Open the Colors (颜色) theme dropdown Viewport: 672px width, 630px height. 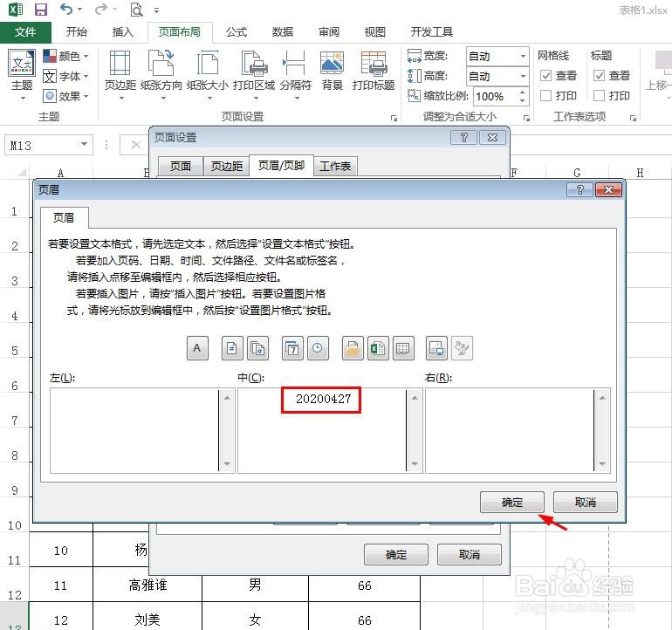click(x=66, y=56)
